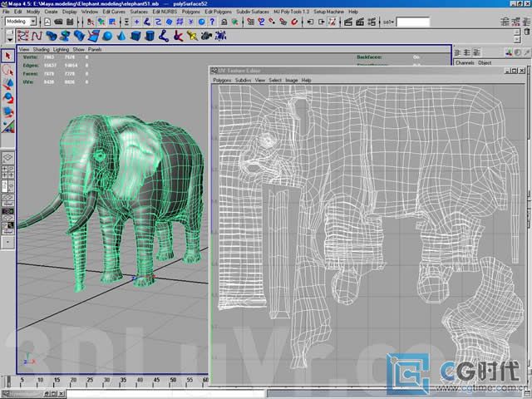The image size is (532, 399).
Task: Open Polygons menu in UV Texture Editor
Action: (222, 81)
